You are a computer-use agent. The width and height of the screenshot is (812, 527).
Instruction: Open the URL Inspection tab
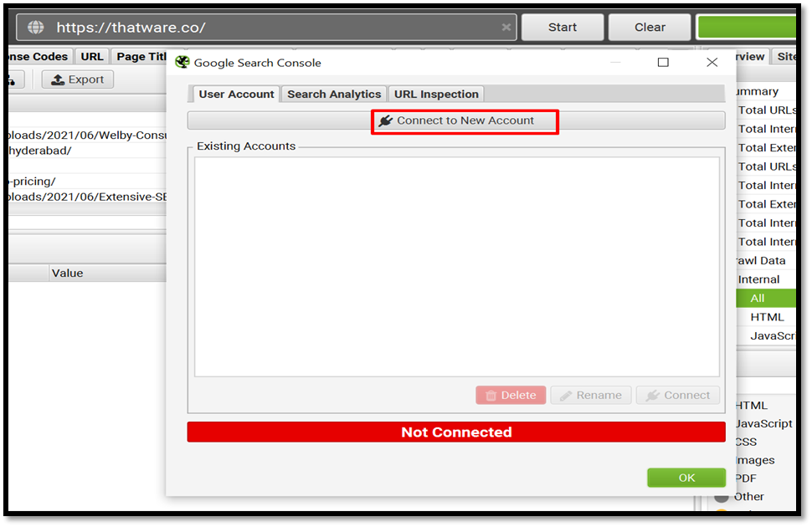[436, 95]
